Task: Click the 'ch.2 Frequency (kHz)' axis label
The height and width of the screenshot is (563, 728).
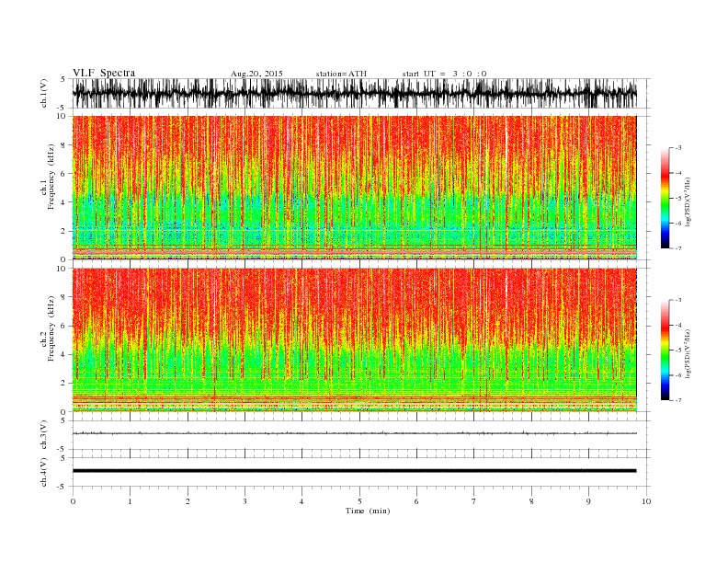Action: pyautogui.click(x=48, y=328)
